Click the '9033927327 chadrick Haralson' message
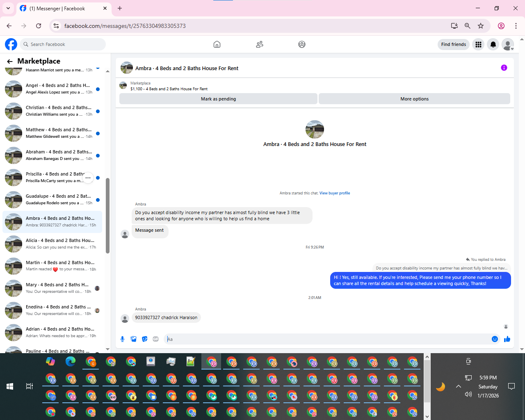The image size is (525, 420). pyautogui.click(x=166, y=317)
